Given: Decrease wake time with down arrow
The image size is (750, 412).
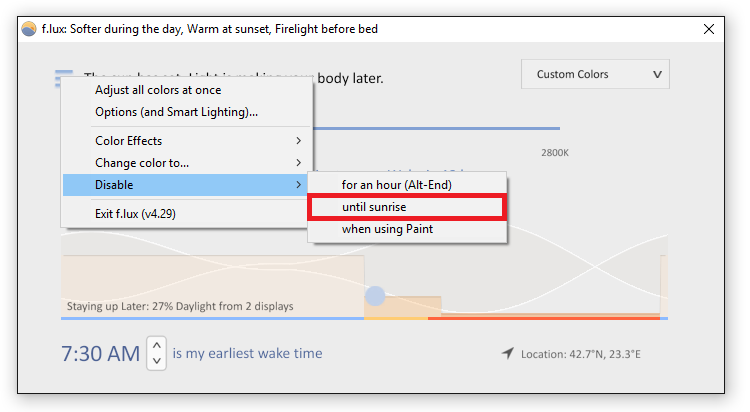Looking at the screenshot, I should (x=156, y=361).
